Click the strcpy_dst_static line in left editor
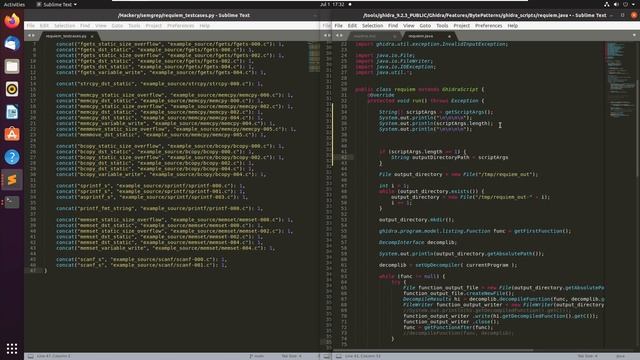640x360 pixels. click(159, 83)
